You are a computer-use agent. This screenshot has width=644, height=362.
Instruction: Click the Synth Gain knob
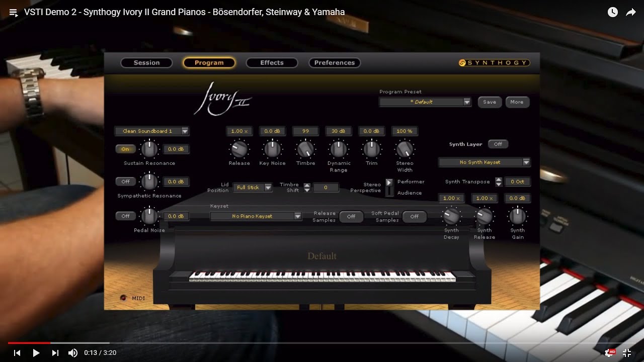click(517, 216)
